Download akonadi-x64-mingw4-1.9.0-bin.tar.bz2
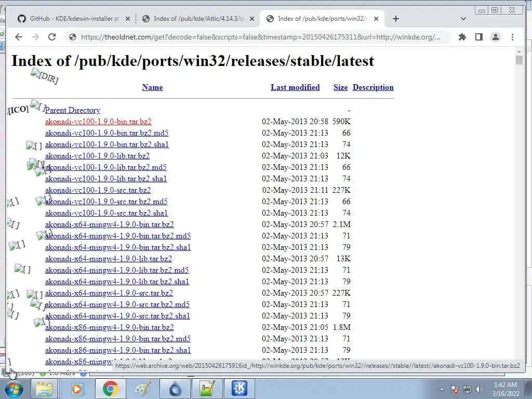The width and height of the screenshot is (532, 399). pos(109,224)
